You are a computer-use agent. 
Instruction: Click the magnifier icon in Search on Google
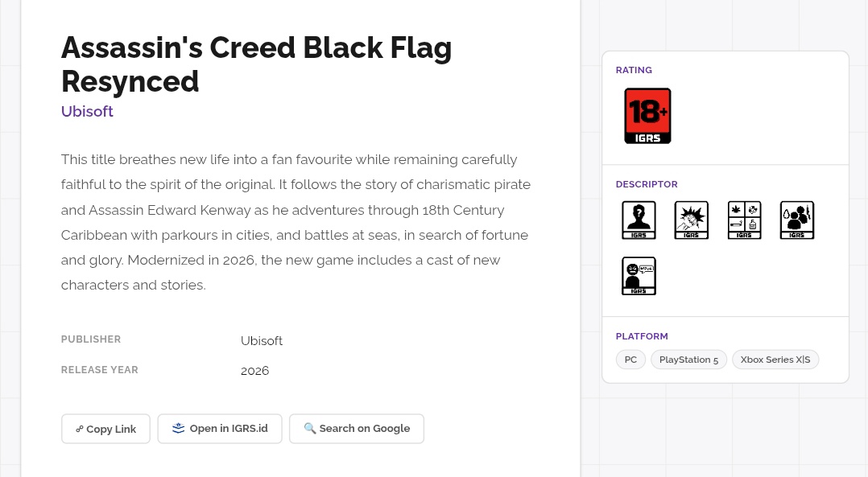click(309, 429)
